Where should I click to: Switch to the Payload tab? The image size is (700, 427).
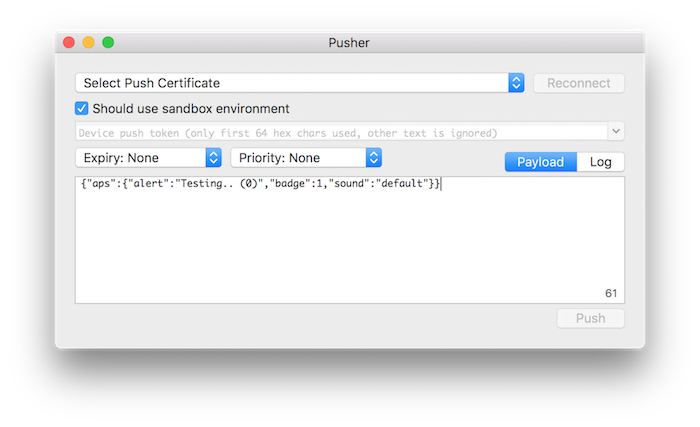tap(540, 162)
